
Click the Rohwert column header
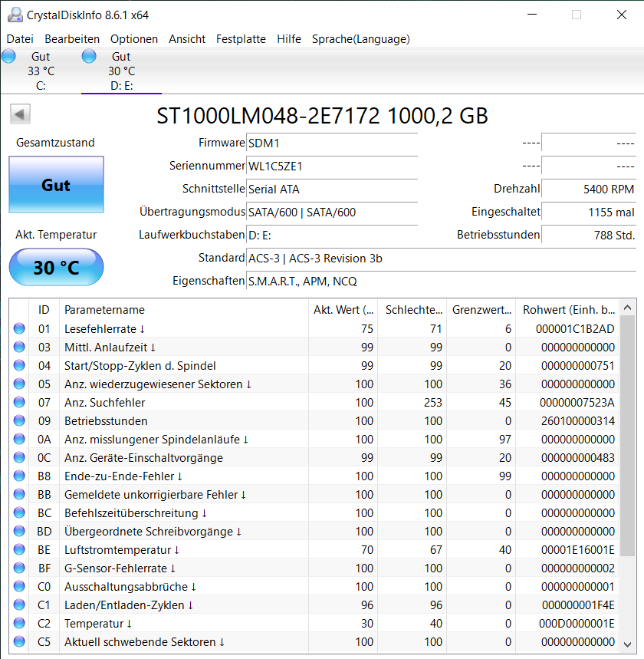pyautogui.click(x=568, y=310)
